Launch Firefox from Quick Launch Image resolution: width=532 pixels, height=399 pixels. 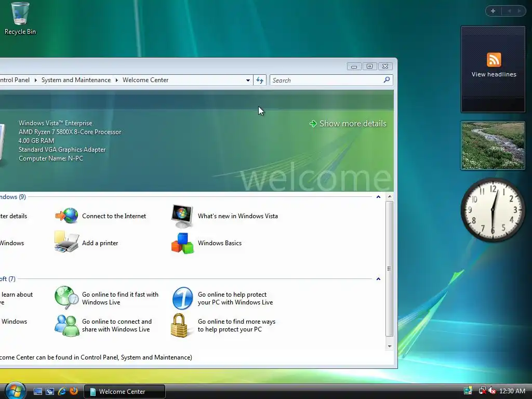coord(74,391)
